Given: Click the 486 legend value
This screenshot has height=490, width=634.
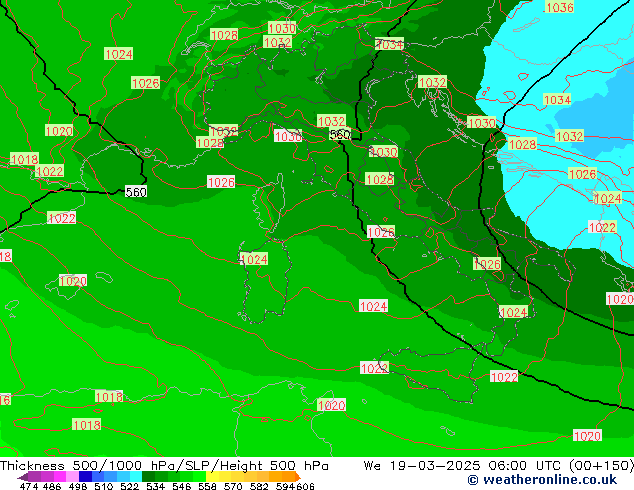Looking at the screenshot, I should pos(51,486).
